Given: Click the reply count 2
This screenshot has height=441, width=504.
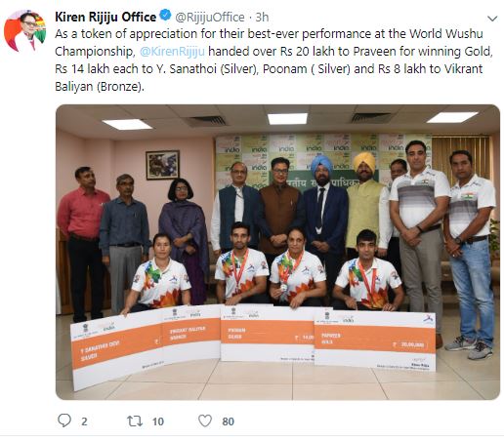Looking at the screenshot, I should [x=84, y=421].
